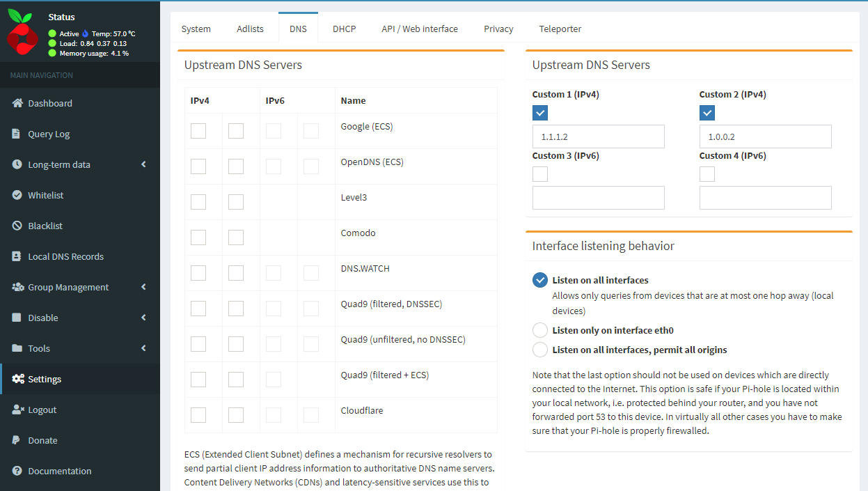The width and height of the screenshot is (868, 491).
Task: Click the Custom 2 field containing 1.0.0.2
Action: click(766, 137)
